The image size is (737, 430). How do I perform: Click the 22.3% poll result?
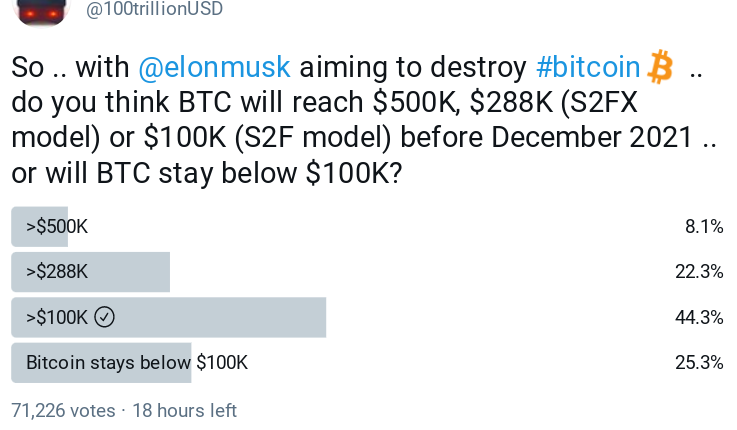(699, 272)
